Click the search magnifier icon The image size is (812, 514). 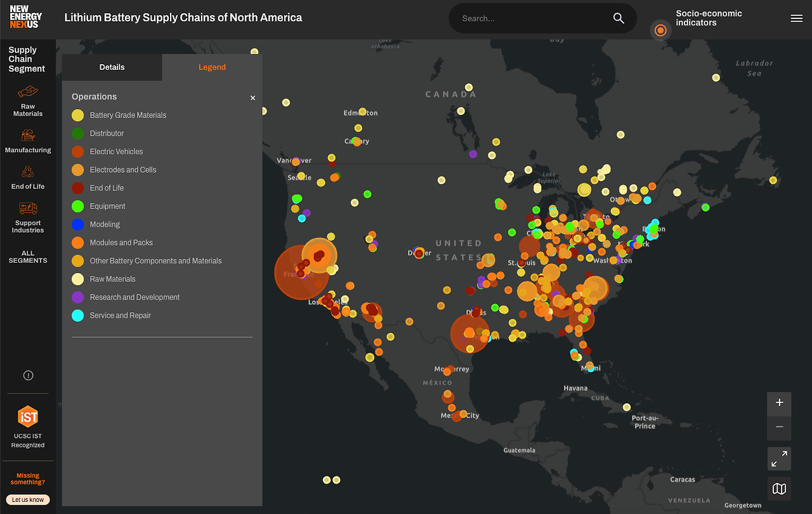point(619,18)
